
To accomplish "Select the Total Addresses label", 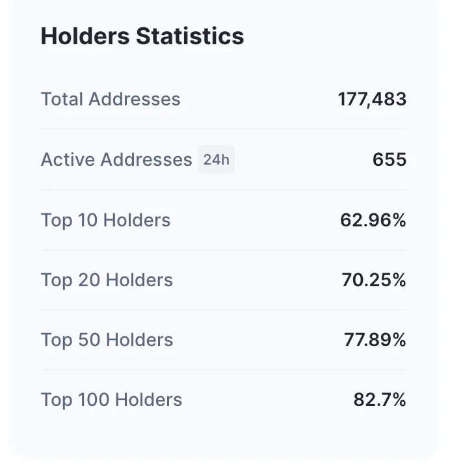I will point(111,99).
